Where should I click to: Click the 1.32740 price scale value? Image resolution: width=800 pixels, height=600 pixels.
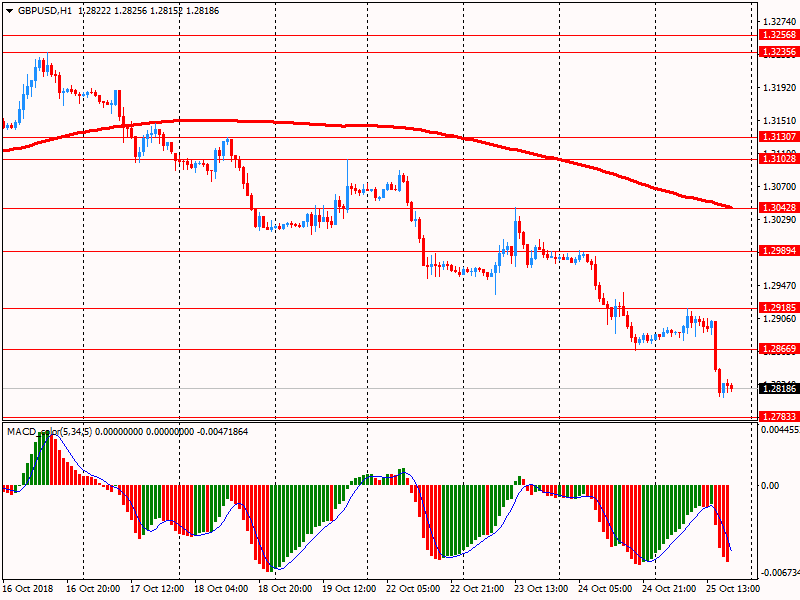[779, 21]
